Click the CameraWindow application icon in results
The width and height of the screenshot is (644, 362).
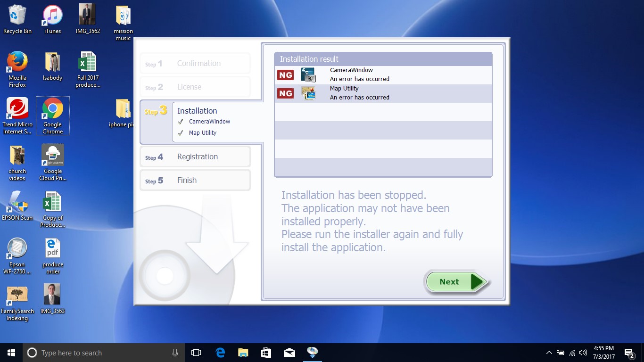tap(308, 74)
